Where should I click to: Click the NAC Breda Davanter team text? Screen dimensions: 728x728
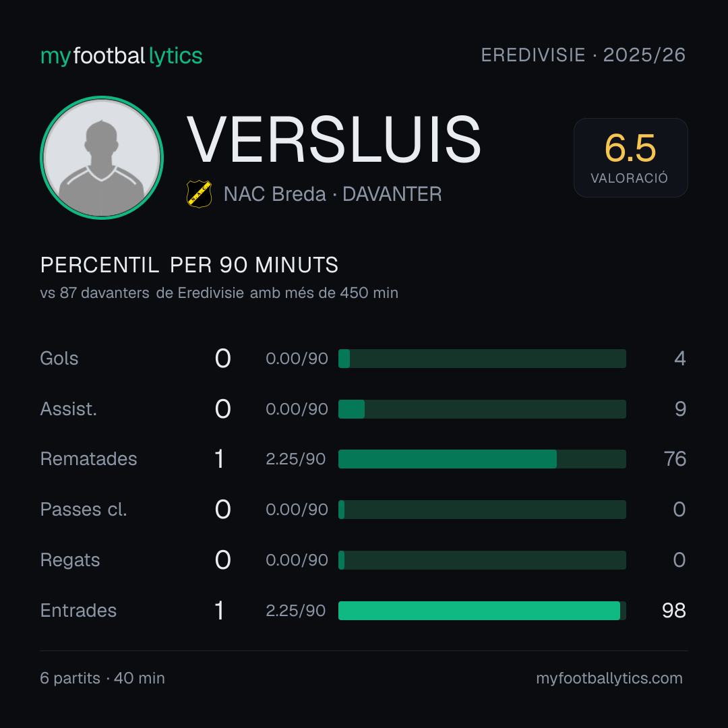(x=332, y=194)
